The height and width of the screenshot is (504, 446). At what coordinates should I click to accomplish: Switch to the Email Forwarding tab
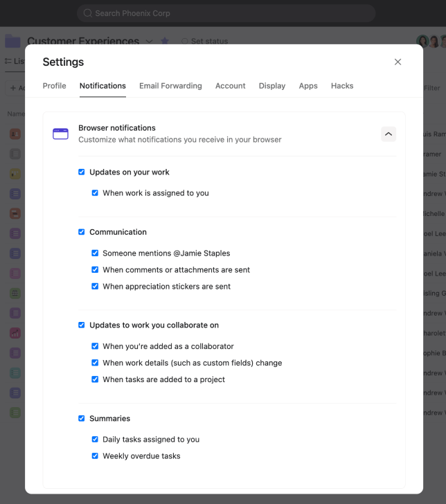click(170, 86)
